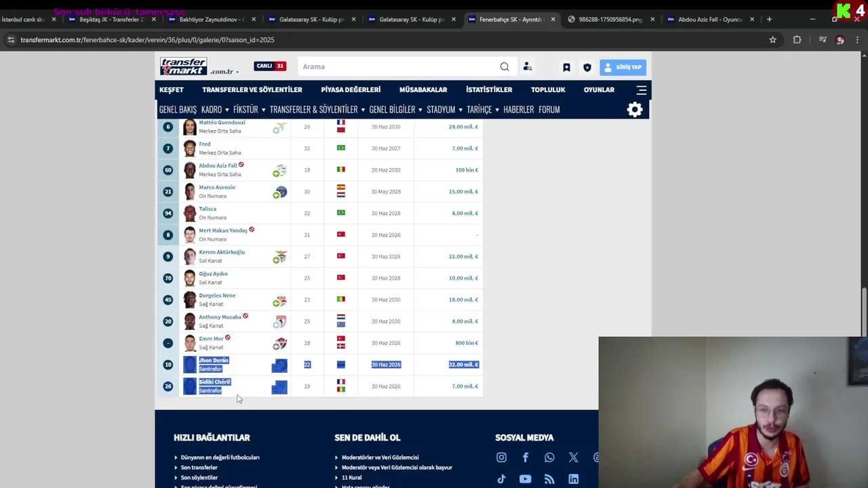Screen dimensions: 868x488
Task: Click the Instagram icon
Action: (501, 457)
